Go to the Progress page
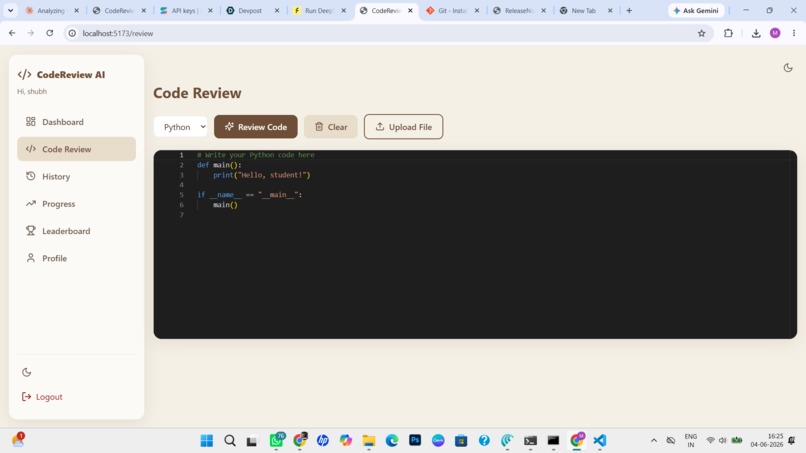This screenshot has height=453, width=806. tap(76, 204)
